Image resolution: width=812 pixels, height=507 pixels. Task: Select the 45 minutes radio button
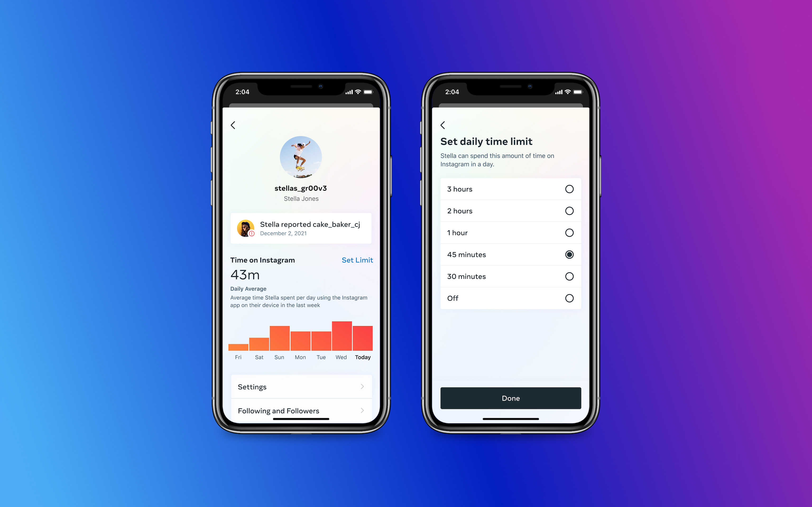(569, 254)
